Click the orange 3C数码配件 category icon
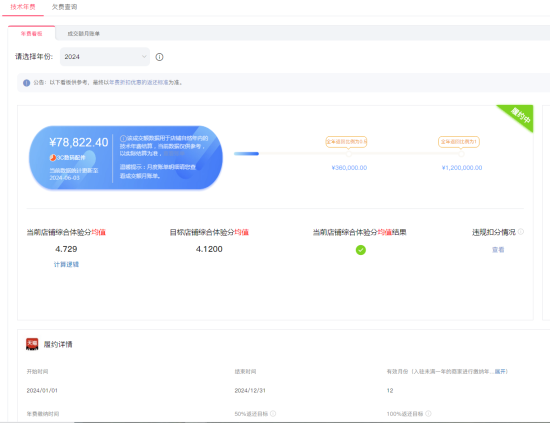Viewport: 550px width, 423px height. tap(53, 157)
